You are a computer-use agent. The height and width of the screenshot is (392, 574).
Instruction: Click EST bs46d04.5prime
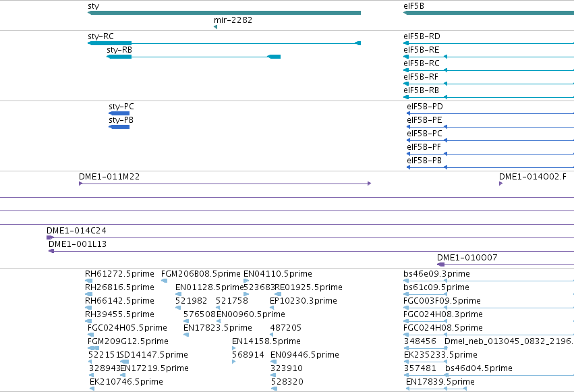[478, 369]
